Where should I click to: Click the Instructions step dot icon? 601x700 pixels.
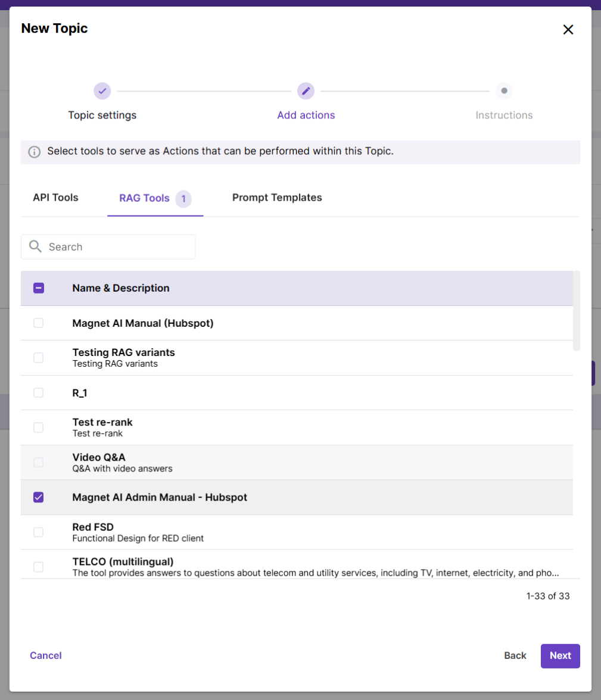504,91
